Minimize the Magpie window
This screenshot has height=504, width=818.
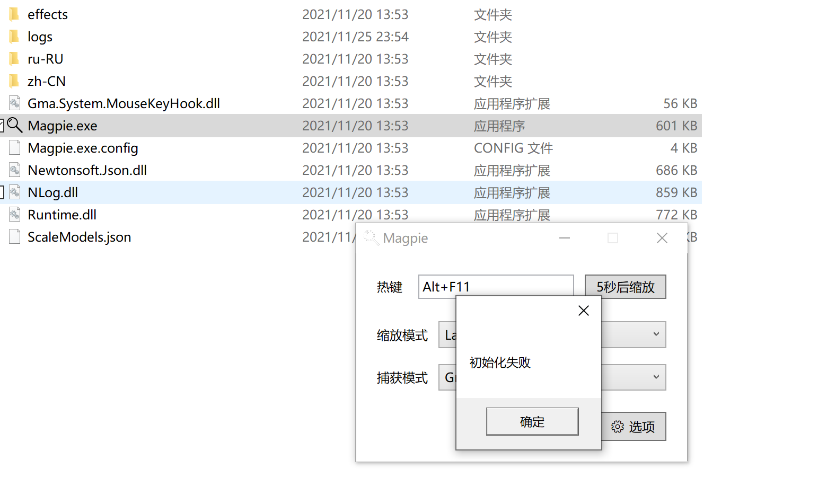click(x=565, y=238)
